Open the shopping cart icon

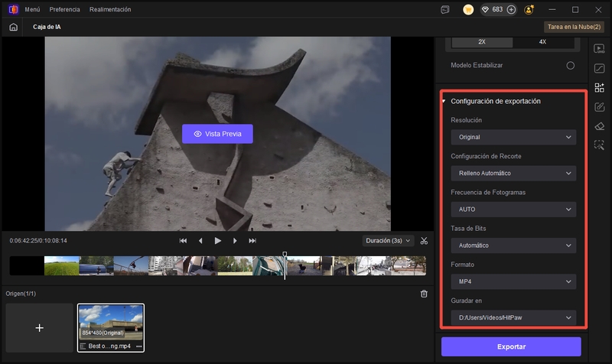coord(468,10)
